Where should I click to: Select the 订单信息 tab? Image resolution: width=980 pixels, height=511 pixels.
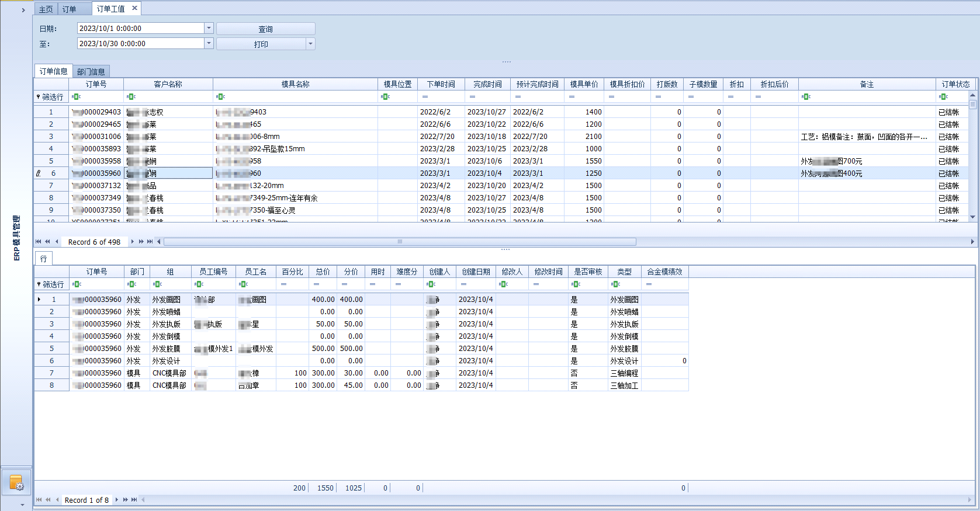[x=53, y=71]
